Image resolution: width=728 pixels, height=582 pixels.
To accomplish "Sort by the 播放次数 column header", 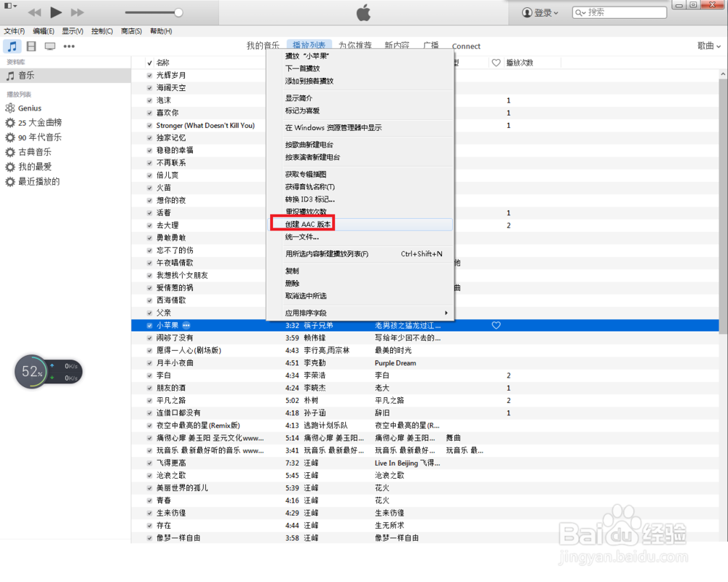I will [520, 63].
